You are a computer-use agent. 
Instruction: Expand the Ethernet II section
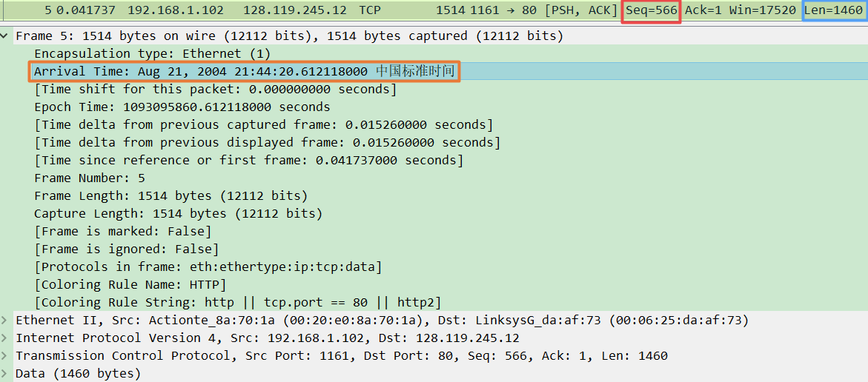click(x=5, y=320)
